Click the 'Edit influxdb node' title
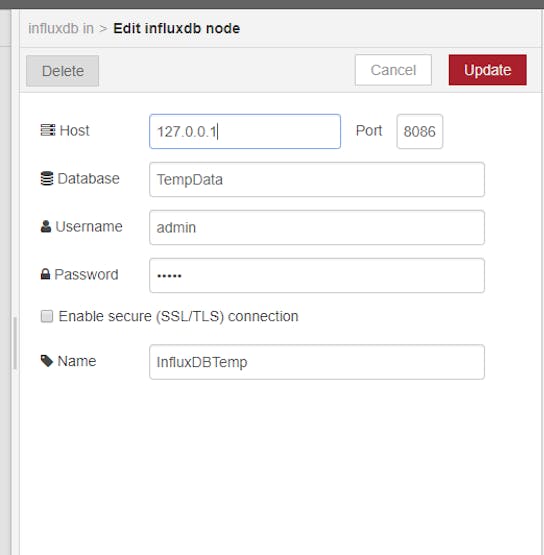The height and width of the screenshot is (555, 544). (177, 28)
